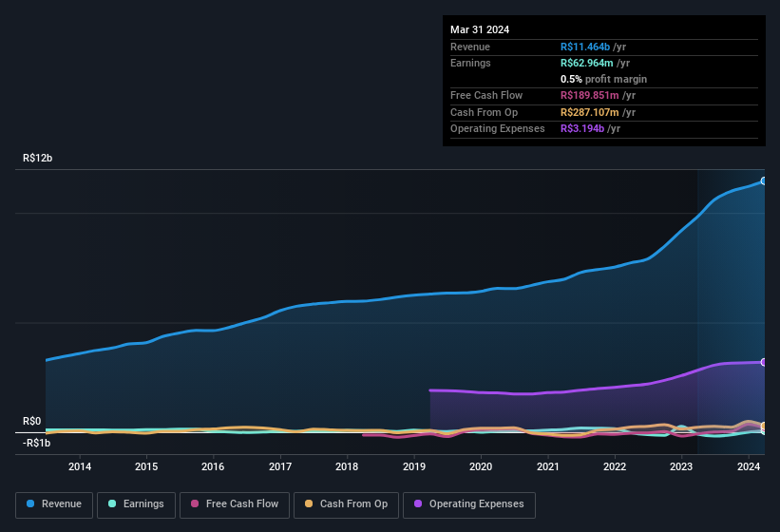The width and height of the screenshot is (780, 532).
Task: Select the 2018 label on the x-axis
Action: pyautogui.click(x=347, y=466)
